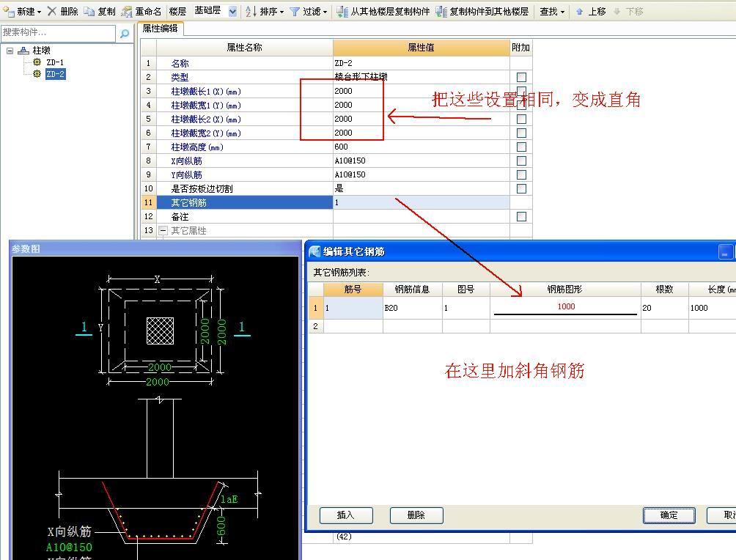The height and width of the screenshot is (560, 736).
Task: Click 复制构件到其他楼层 icon
Action: [441, 11]
